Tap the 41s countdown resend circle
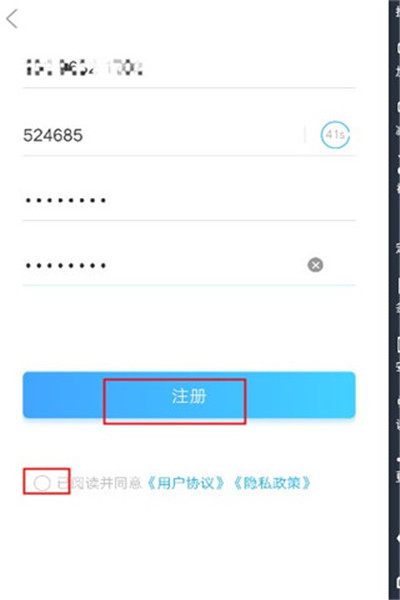400x600 pixels. [x=335, y=135]
